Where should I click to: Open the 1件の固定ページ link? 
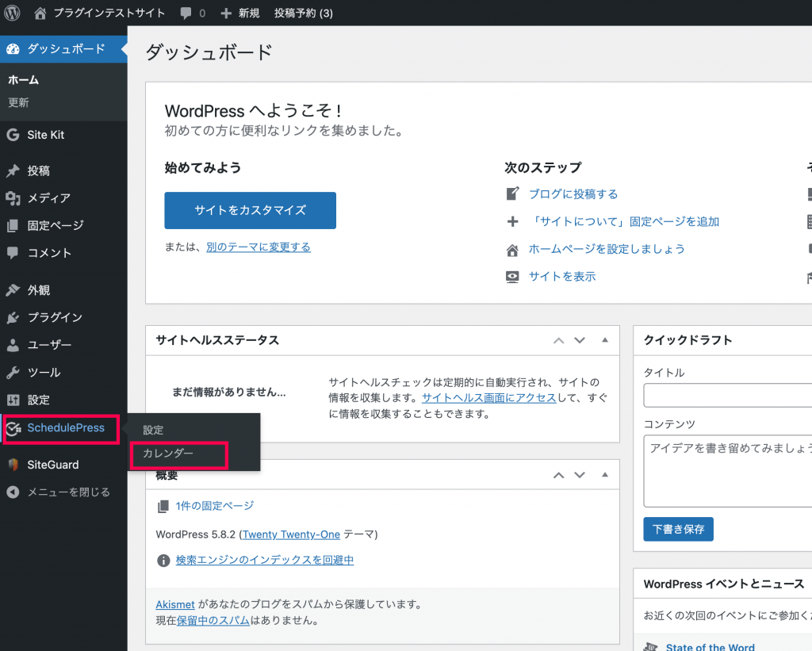tap(214, 506)
